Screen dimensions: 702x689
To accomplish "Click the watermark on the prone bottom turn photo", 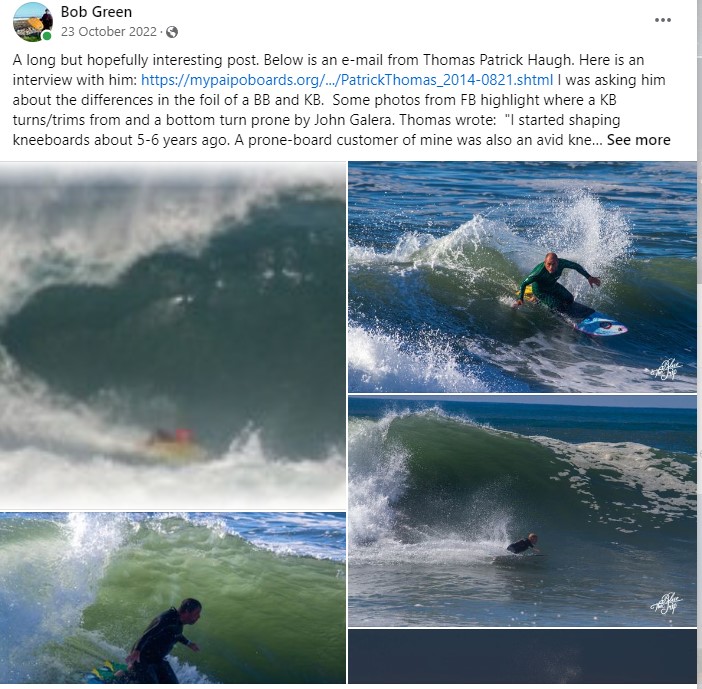I will (x=666, y=604).
